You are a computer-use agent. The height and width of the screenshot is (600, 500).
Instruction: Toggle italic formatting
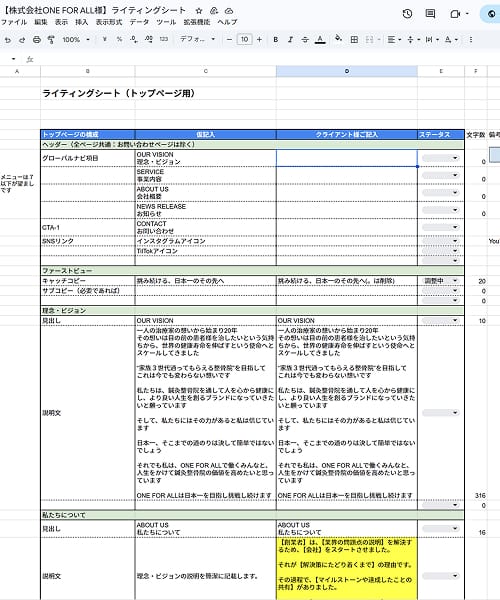point(290,39)
